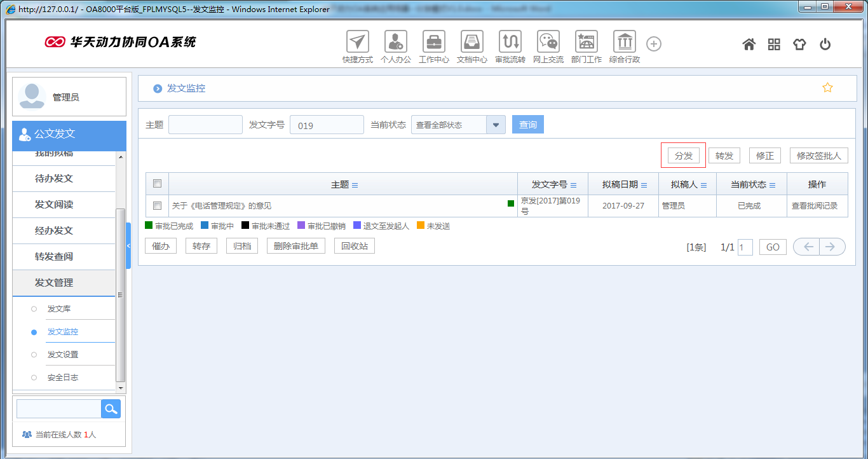The image size is (868, 459).
Task: Click the home icon in top right
Action: [x=749, y=44]
